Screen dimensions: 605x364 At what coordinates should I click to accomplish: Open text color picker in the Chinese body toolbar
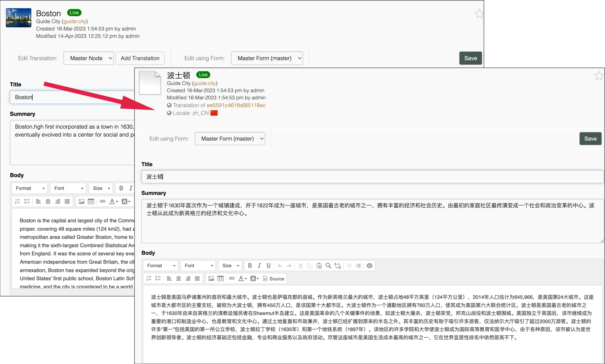(242, 278)
